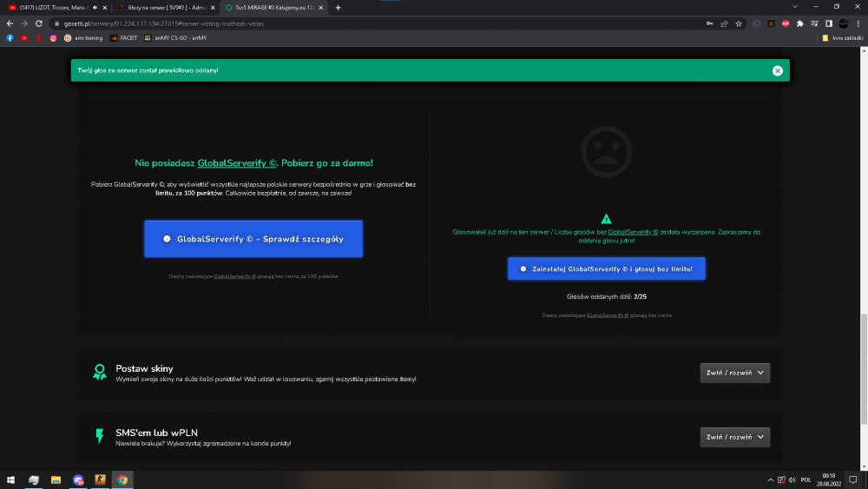Click GlobalServerify Sprawdź szczegóły button
The width and height of the screenshot is (868, 489).
[253, 239]
